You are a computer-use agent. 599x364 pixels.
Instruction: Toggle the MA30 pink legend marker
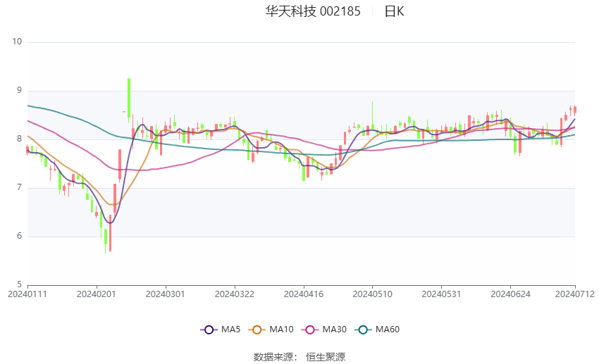pos(310,330)
